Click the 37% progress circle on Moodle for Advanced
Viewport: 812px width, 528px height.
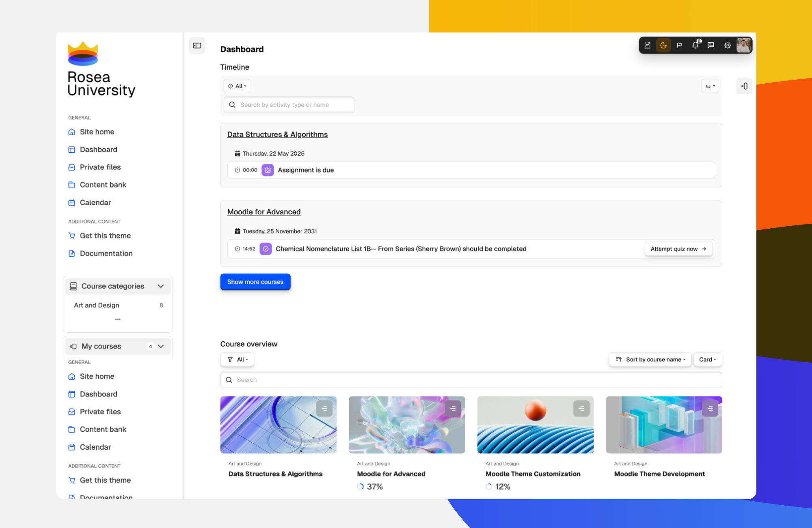click(361, 486)
